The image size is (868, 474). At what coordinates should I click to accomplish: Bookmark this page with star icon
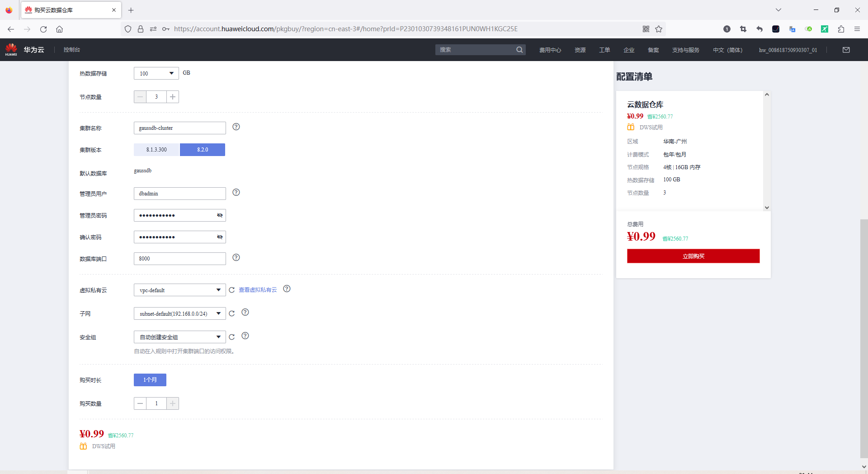tap(659, 29)
